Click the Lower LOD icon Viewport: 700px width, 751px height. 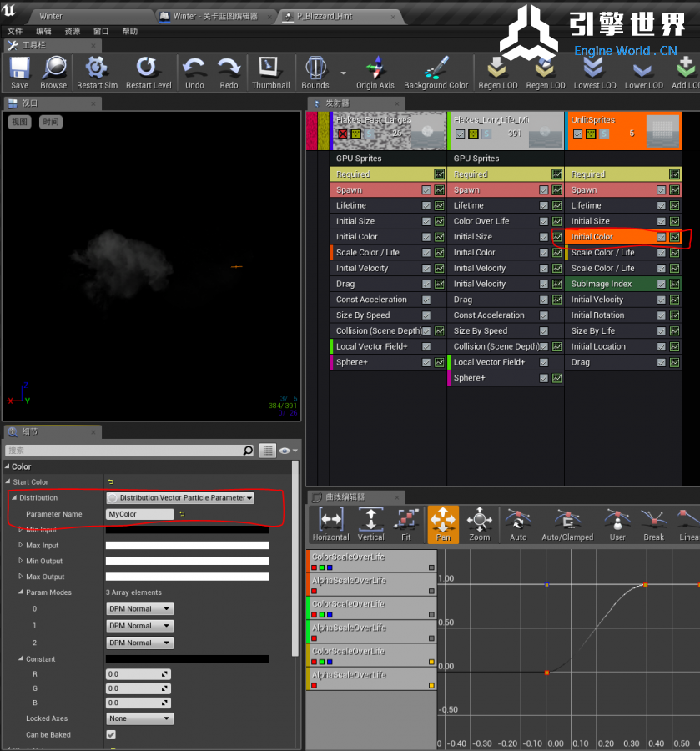pyautogui.click(x=643, y=69)
